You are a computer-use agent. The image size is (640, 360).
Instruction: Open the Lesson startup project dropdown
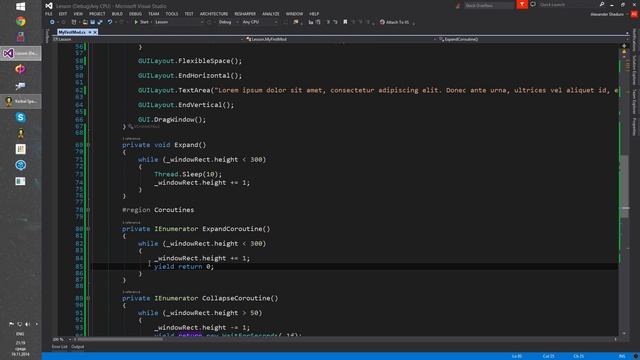[179, 22]
